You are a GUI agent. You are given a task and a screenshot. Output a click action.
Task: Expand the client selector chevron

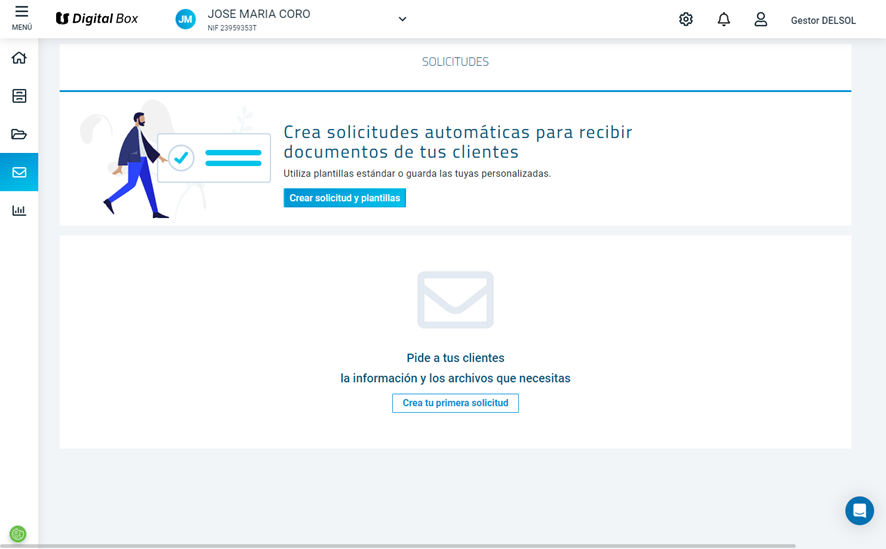pyautogui.click(x=402, y=19)
